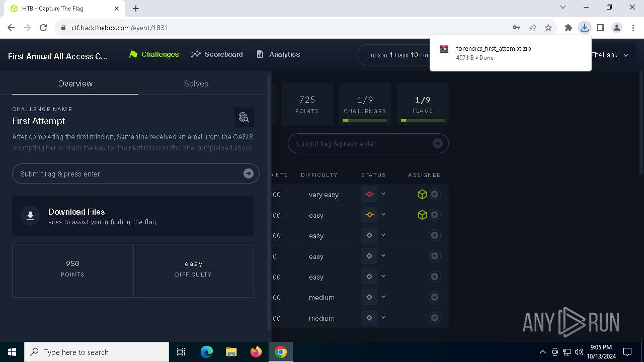The width and height of the screenshot is (644, 362).
Task: Click the green cube assignee icon in the very easy row
Action: (x=422, y=194)
